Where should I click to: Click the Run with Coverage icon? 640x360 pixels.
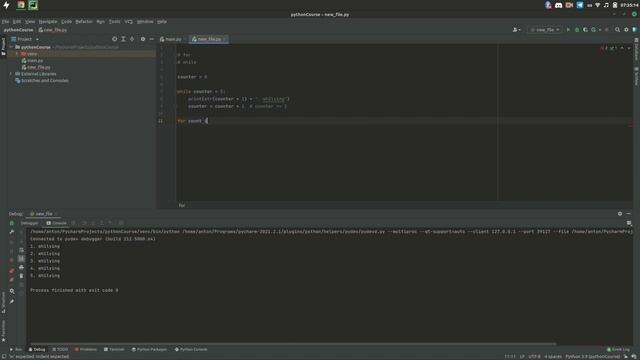click(585, 30)
